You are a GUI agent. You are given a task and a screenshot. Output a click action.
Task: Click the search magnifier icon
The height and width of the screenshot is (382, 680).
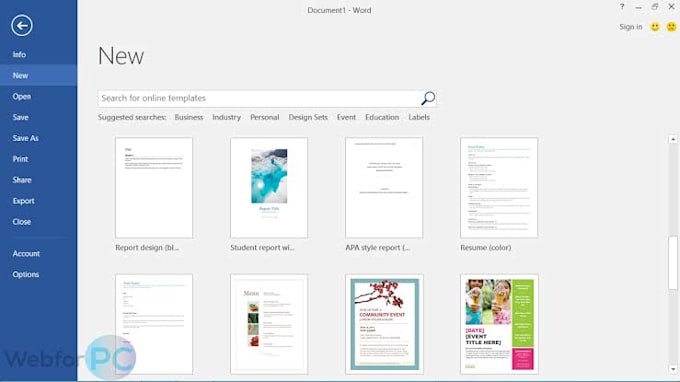click(x=428, y=98)
